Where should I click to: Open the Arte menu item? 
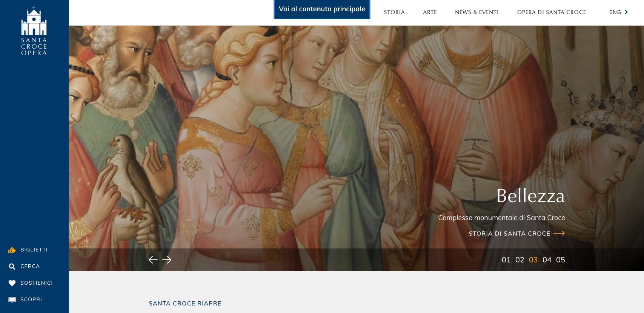430,12
